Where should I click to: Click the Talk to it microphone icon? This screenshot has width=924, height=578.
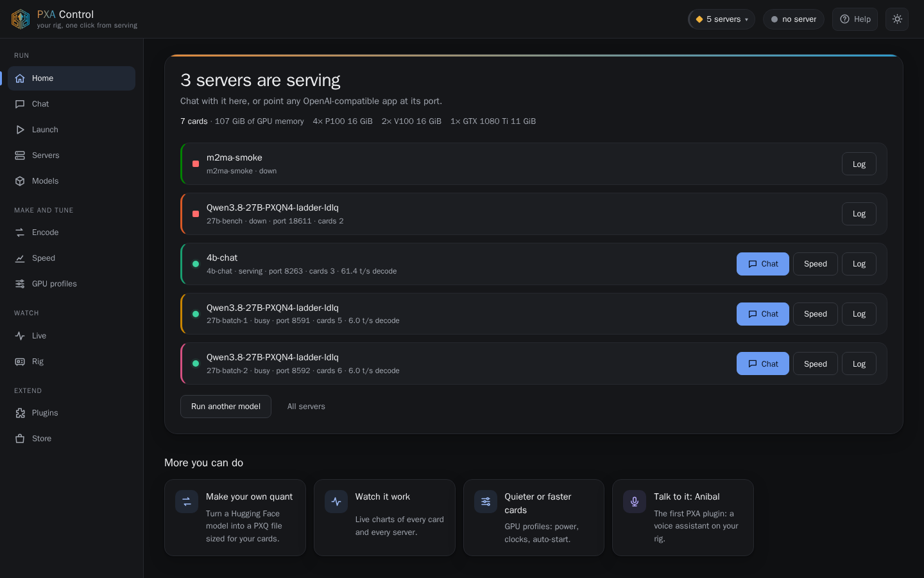pyautogui.click(x=635, y=502)
